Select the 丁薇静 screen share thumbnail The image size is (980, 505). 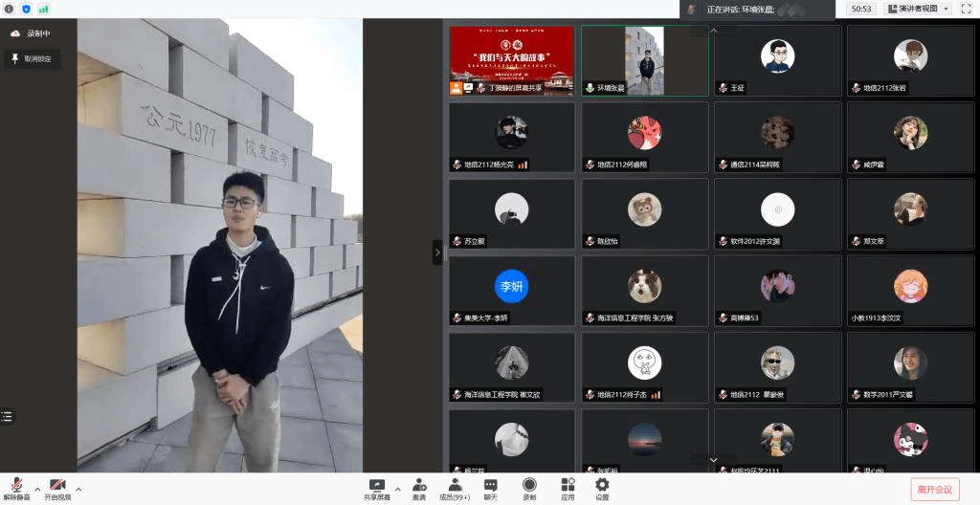[512, 59]
